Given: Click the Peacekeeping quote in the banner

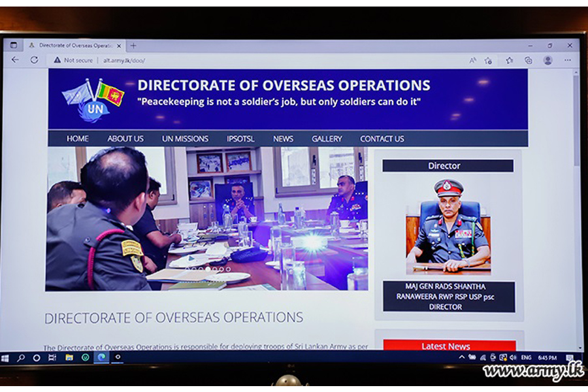Looking at the screenshot, I should (x=279, y=102).
